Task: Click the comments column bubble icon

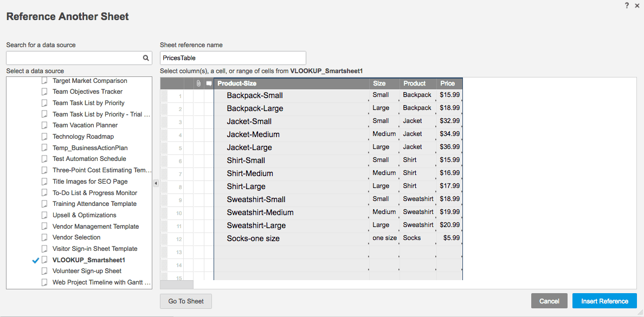Action: [x=209, y=83]
